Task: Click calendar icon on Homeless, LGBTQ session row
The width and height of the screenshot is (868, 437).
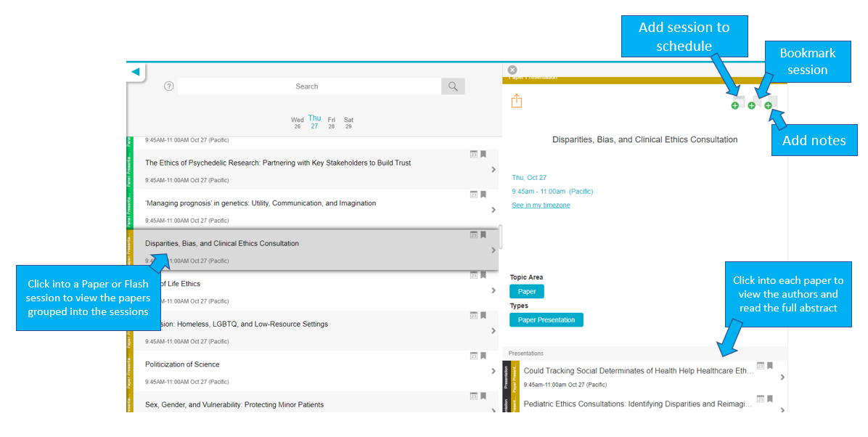Action: click(474, 315)
